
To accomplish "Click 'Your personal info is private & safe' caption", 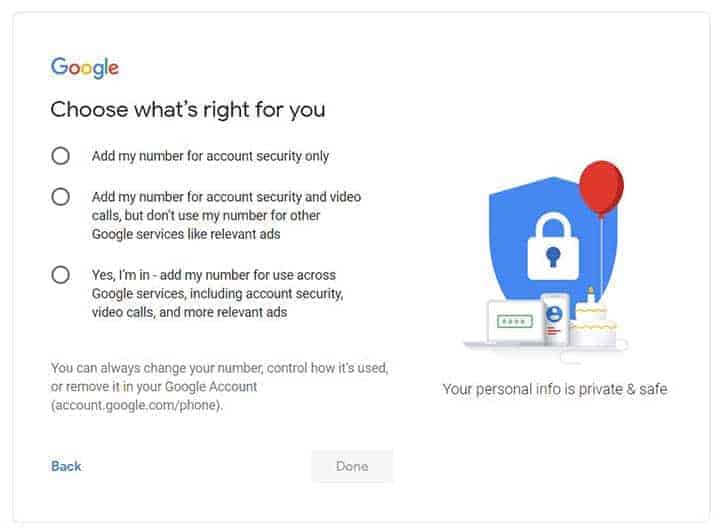I will [x=554, y=388].
